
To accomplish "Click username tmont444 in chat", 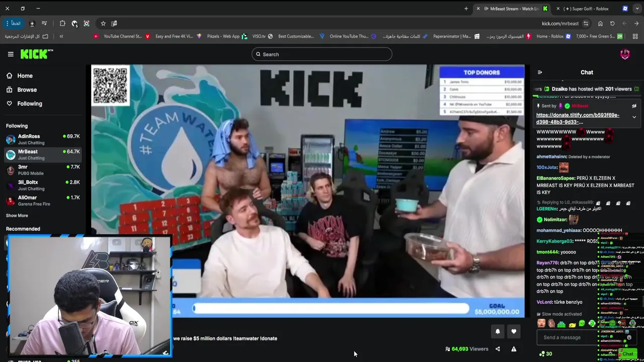I will 547,252.
